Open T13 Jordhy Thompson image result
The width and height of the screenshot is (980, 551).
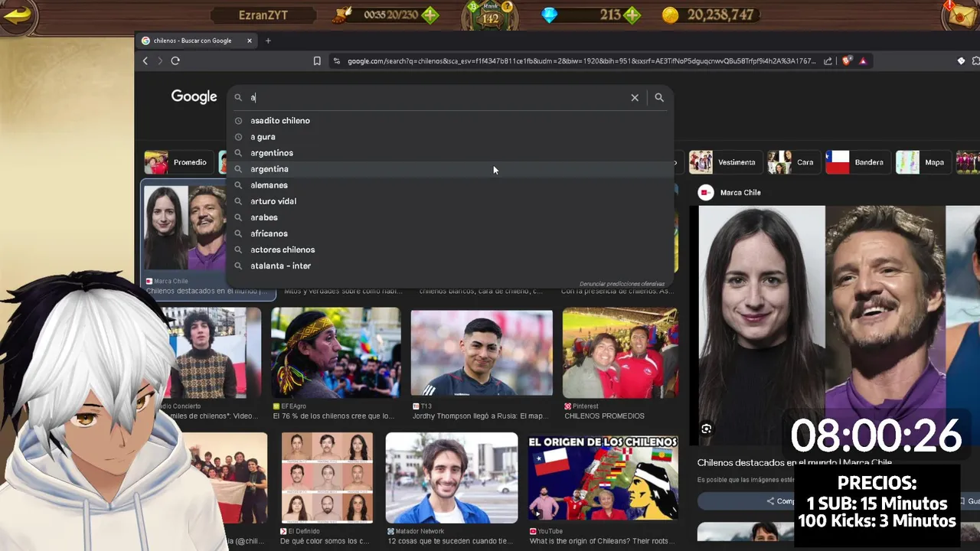click(x=482, y=353)
